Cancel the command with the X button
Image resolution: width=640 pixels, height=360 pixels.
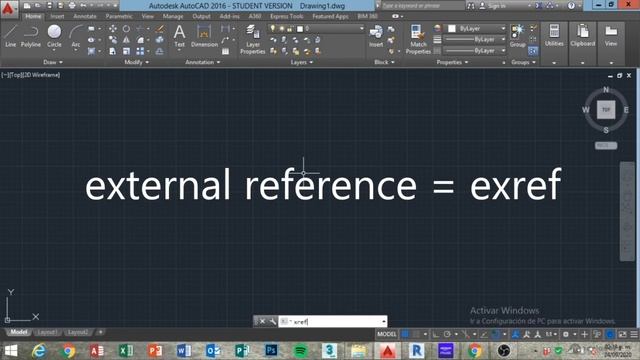tap(262, 322)
